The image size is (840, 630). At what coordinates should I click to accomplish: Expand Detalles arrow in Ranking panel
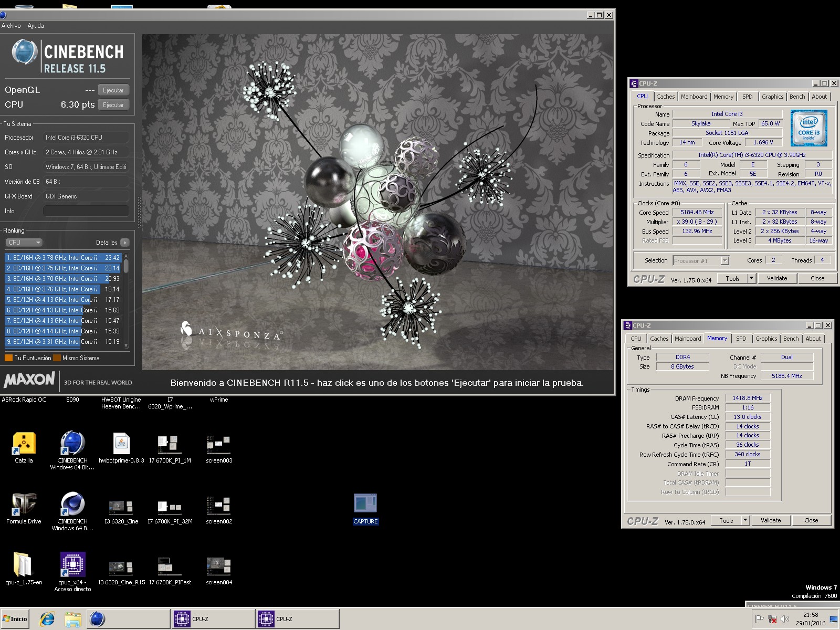124,243
